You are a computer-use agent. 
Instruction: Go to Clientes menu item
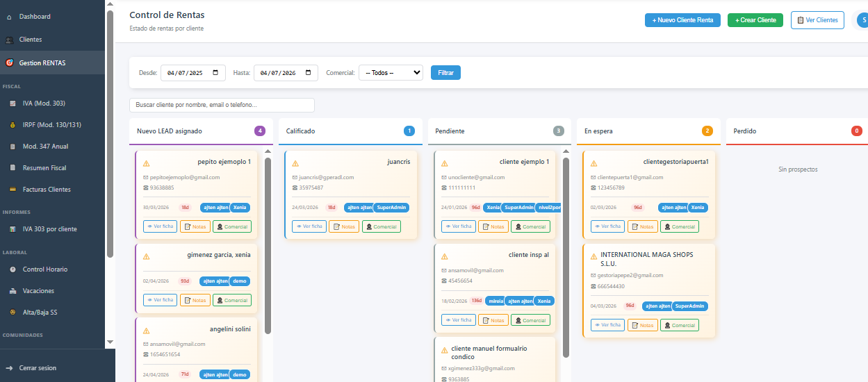[x=31, y=40]
